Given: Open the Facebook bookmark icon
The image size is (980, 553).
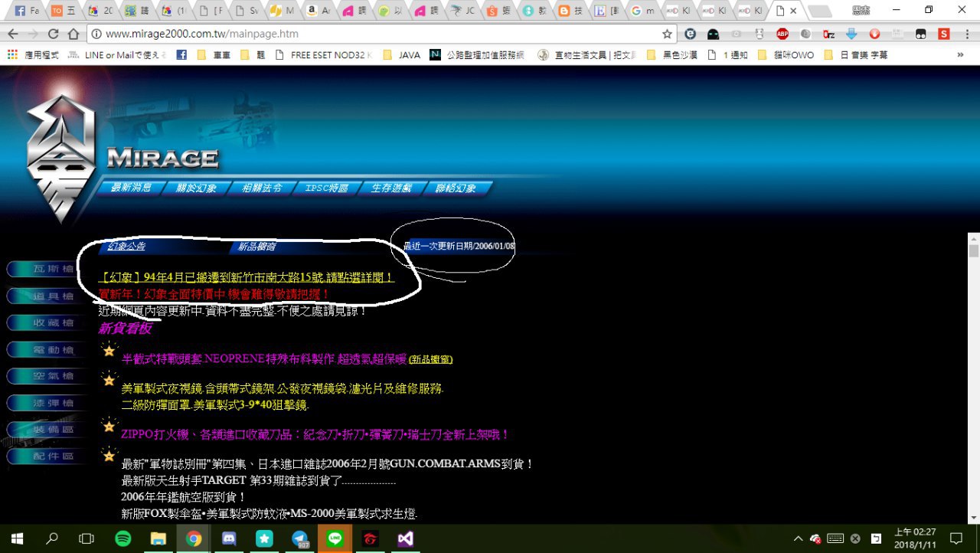Looking at the screenshot, I should tap(181, 55).
